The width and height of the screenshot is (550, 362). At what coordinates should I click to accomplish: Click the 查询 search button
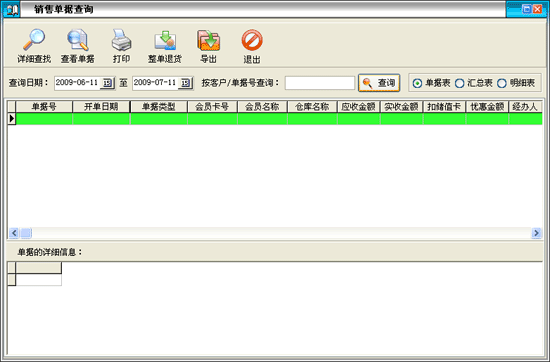coord(379,83)
